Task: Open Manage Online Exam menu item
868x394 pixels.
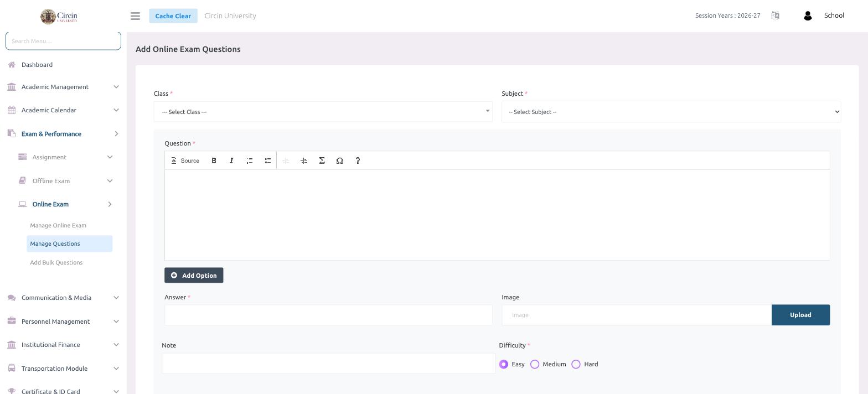Action: pos(58,225)
